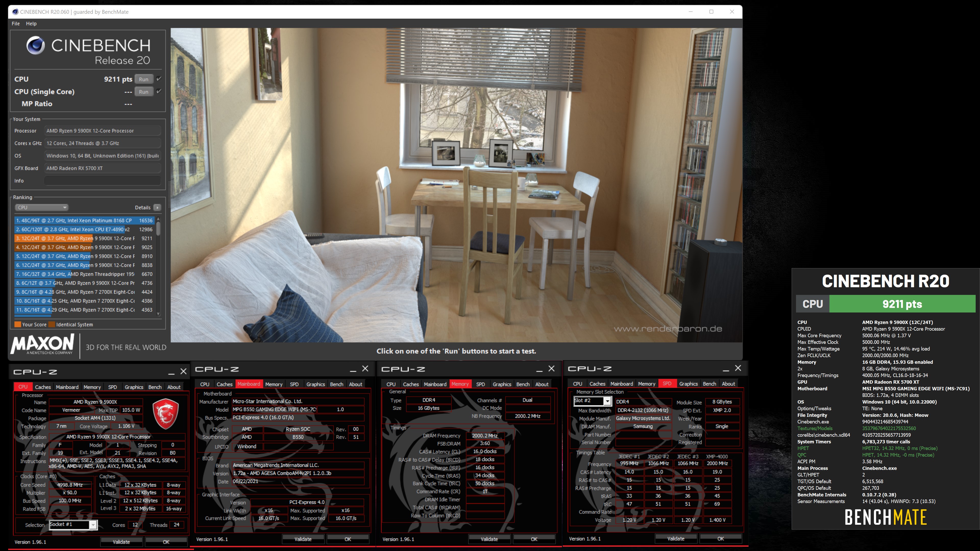Open Bench tab in first CPU-Z window
This screenshot has width=980, height=551.
point(155,387)
